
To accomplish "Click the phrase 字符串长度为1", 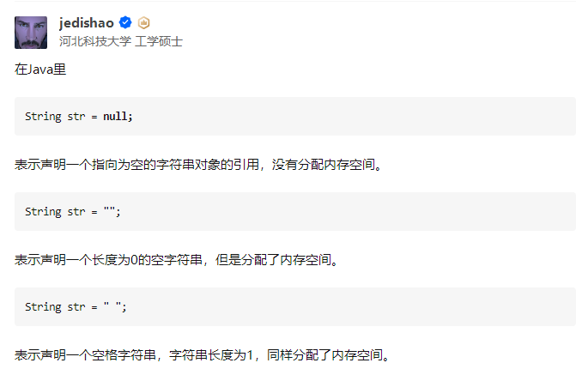I will pos(211,355).
